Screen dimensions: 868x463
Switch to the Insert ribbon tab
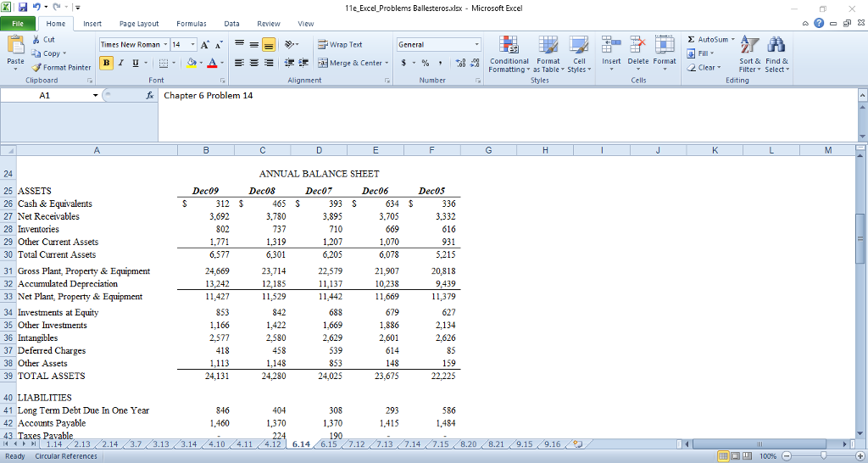click(x=92, y=24)
